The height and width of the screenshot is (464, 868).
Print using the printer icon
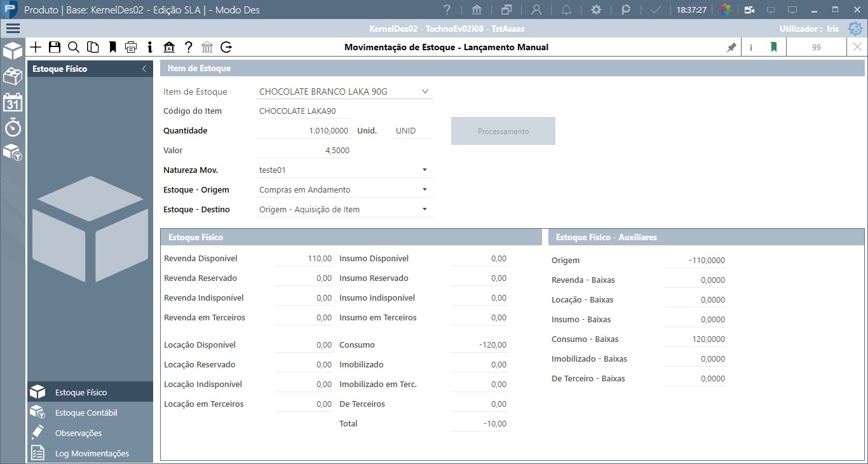(x=131, y=47)
